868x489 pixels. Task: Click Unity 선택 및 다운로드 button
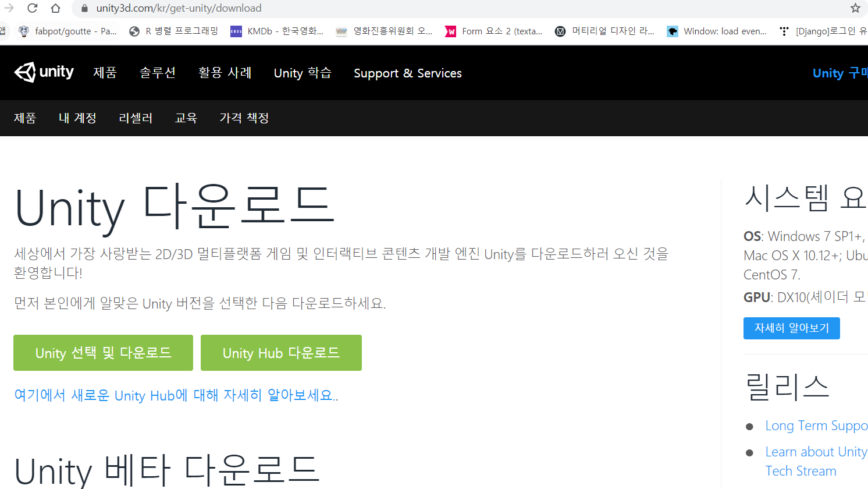click(x=103, y=353)
